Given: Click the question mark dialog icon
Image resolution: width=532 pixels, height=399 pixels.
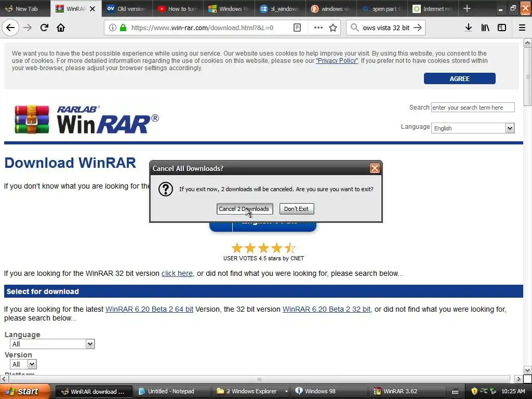Looking at the screenshot, I should (166, 189).
